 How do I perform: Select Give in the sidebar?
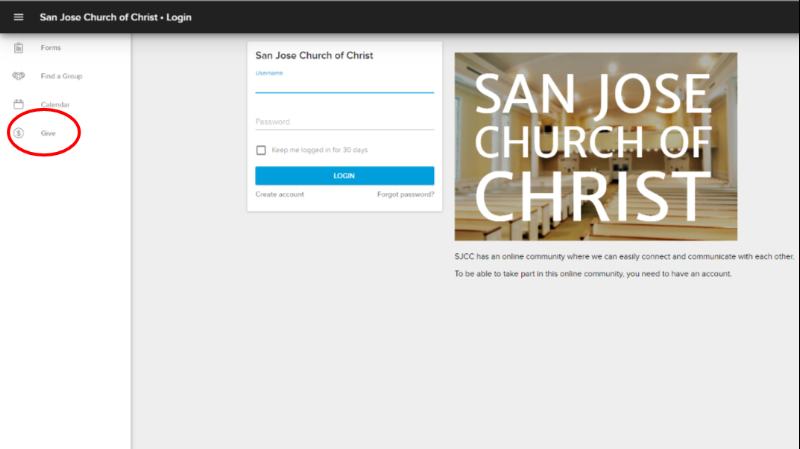(48, 133)
